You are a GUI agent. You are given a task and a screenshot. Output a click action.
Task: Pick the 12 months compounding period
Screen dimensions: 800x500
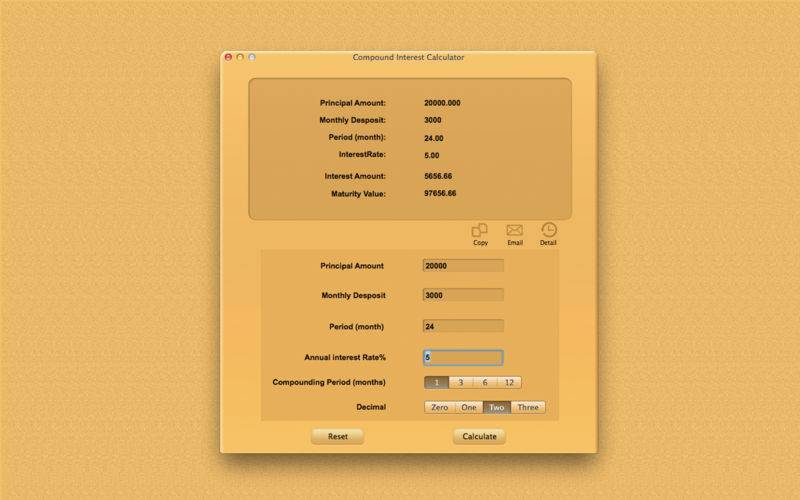click(x=510, y=382)
